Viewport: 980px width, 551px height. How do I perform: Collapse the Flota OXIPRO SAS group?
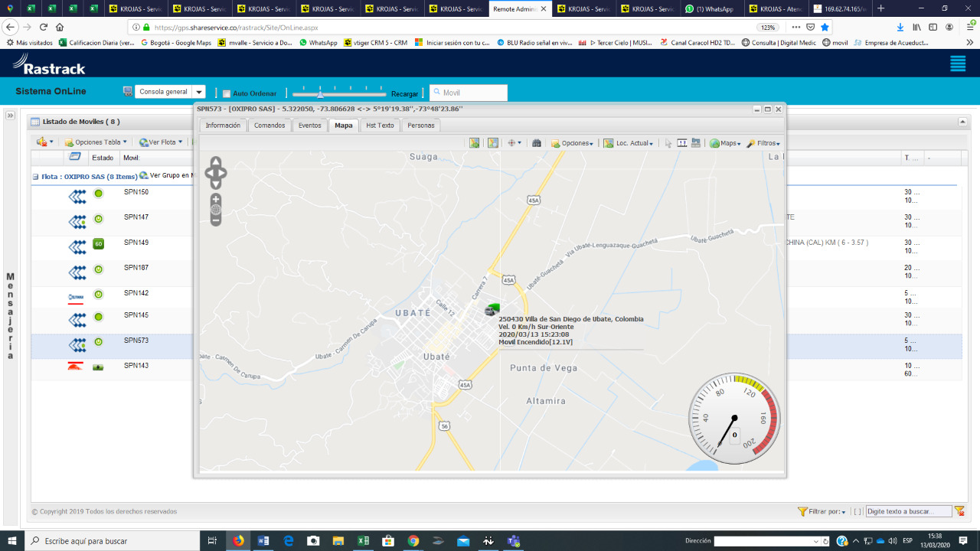35,176
